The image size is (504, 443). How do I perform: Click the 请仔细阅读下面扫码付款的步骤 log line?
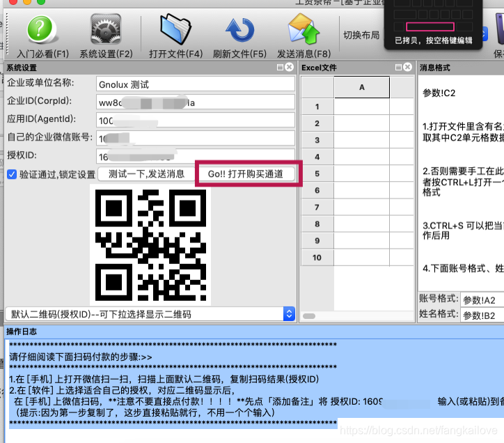81,357
